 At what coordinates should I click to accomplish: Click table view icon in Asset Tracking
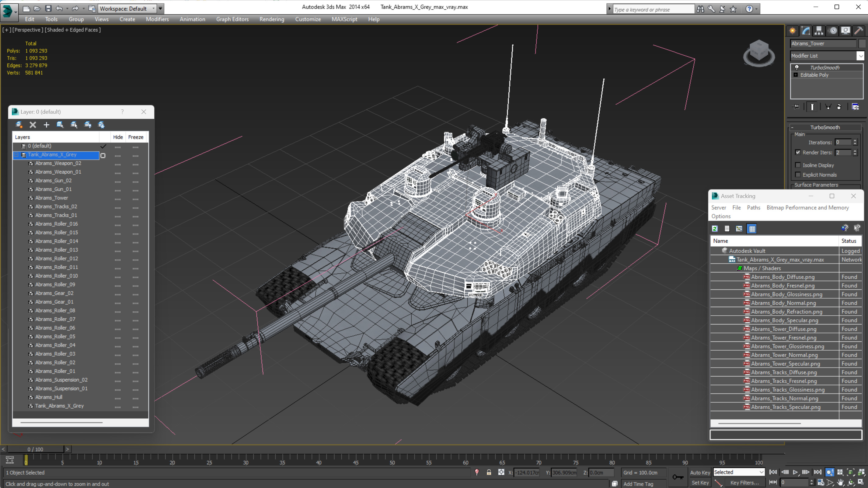pyautogui.click(x=752, y=229)
